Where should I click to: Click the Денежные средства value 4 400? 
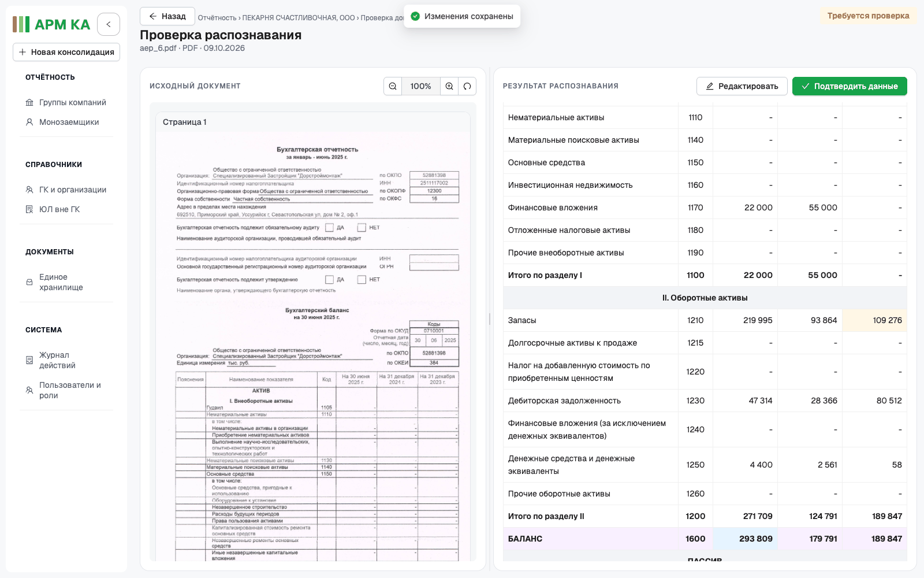[x=745, y=465]
